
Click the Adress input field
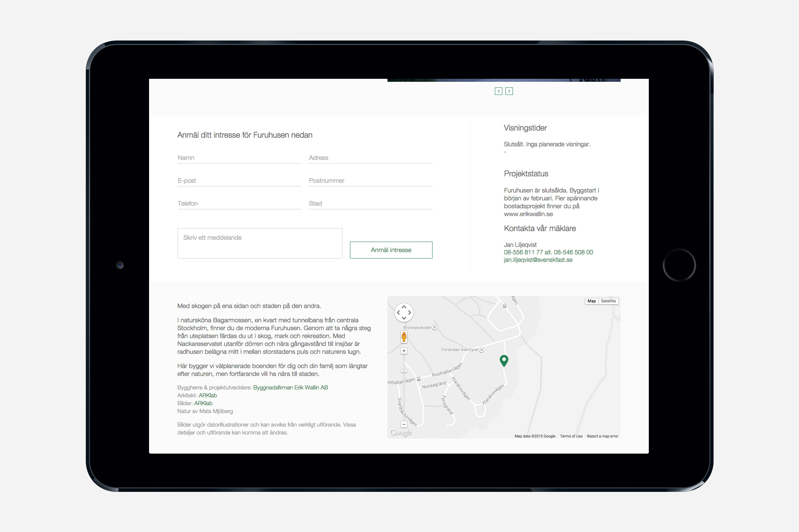(371, 158)
